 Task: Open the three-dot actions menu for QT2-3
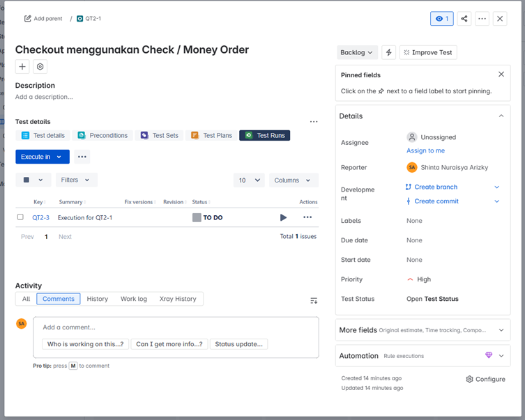307,217
